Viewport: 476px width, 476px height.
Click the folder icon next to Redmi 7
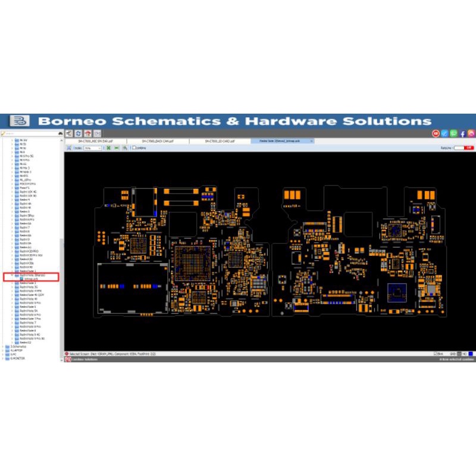[17, 227]
